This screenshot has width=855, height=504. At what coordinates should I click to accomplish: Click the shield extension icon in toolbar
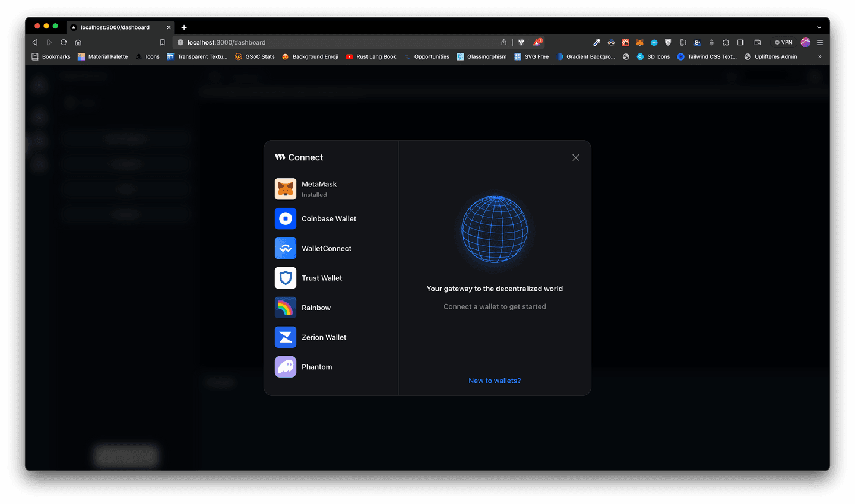(668, 42)
